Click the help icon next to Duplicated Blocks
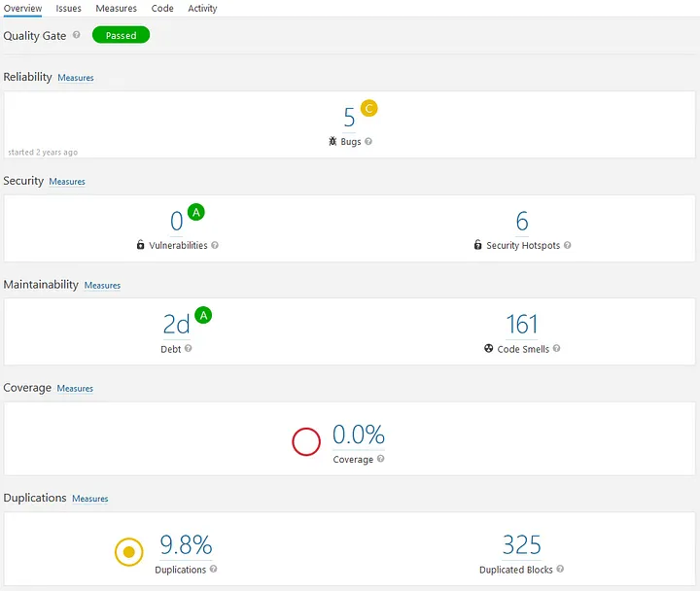The width and height of the screenshot is (700, 591). [560, 569]
